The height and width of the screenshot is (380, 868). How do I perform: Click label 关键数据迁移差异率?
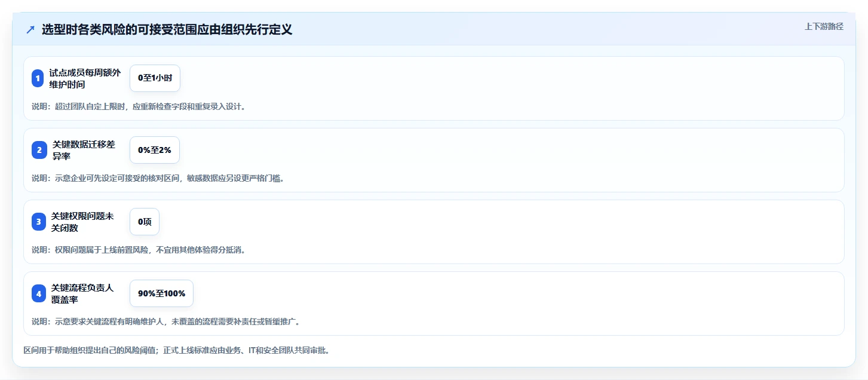(x=84, y=150)
